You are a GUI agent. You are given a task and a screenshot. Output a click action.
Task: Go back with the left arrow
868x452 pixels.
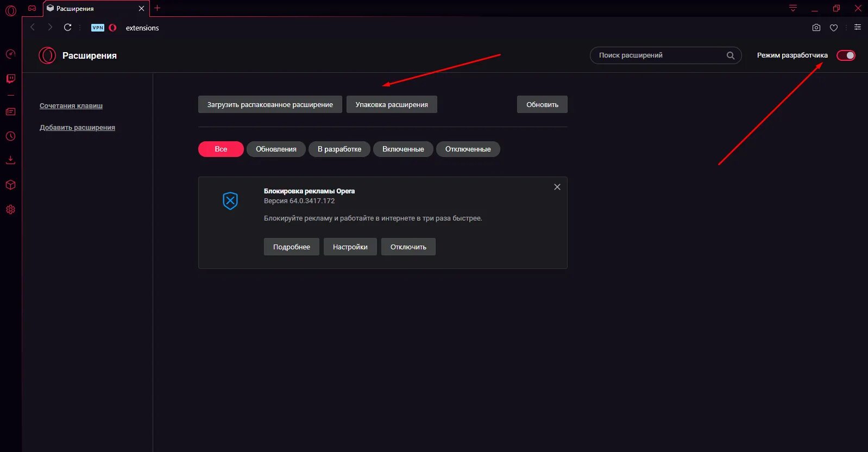(33, 27)
